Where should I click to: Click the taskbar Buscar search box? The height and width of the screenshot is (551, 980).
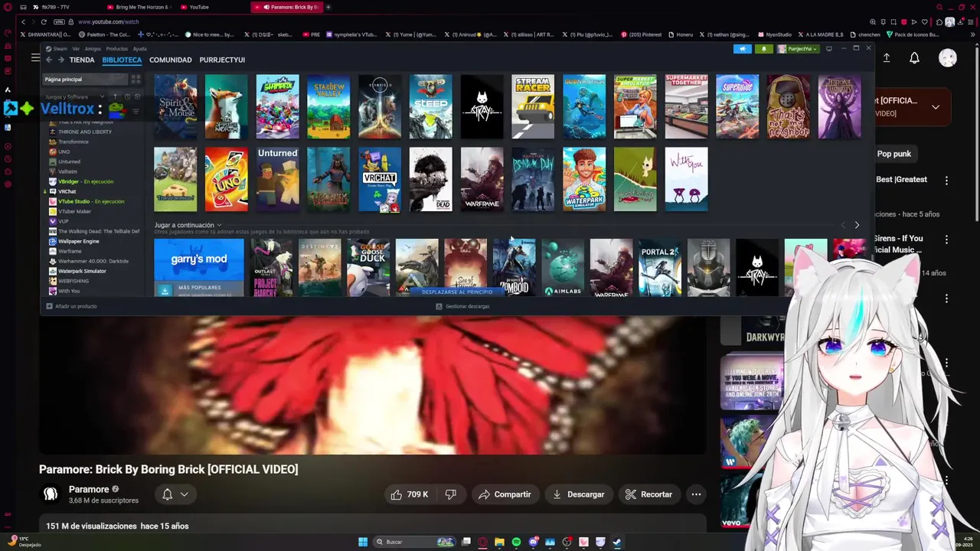coord(416,542)
